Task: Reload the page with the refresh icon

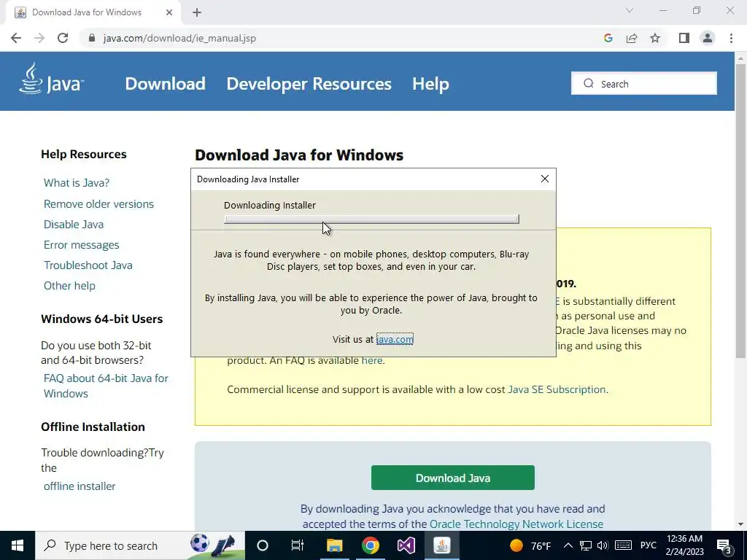Action: point(63,38)
